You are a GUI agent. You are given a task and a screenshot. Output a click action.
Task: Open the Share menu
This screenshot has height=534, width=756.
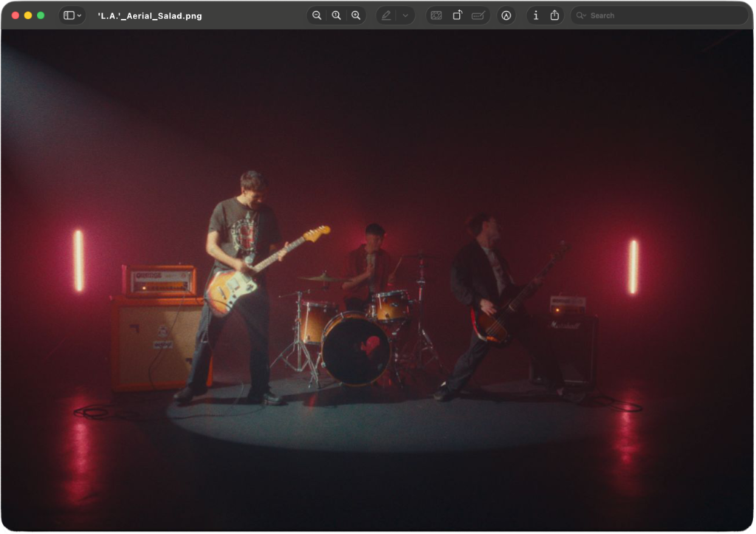pyautogui.click(x=554, y=16)
